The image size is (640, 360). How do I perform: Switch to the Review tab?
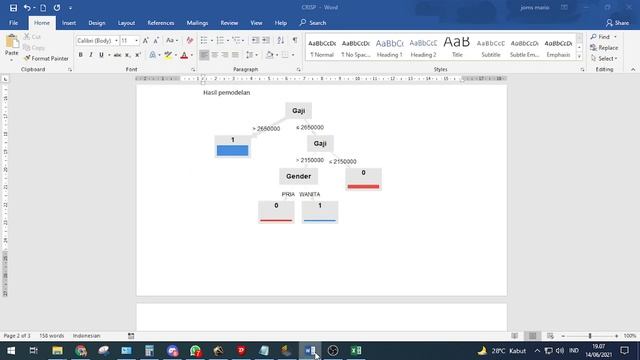(229, 23)
